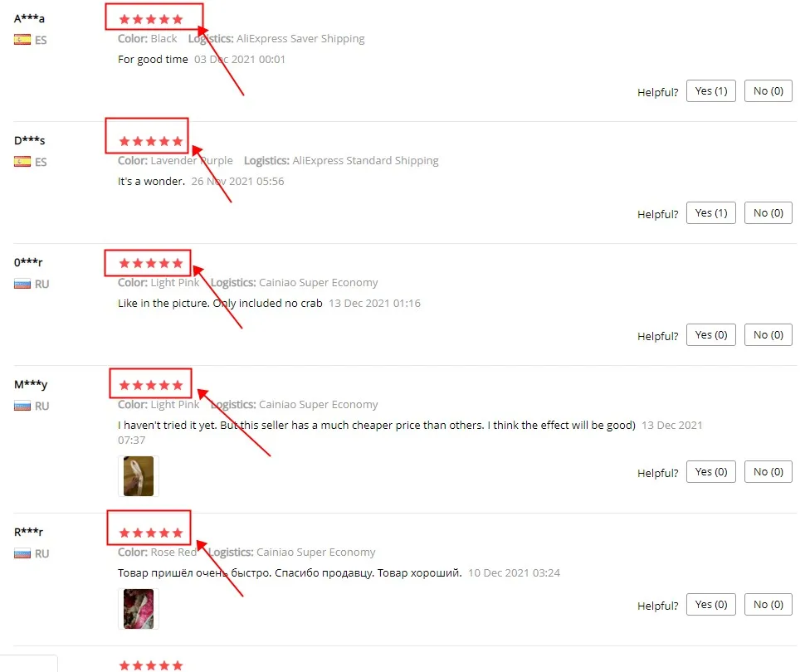
Task: Vote No (0) on 0***r crab review
Action: [x=768, y=334]
